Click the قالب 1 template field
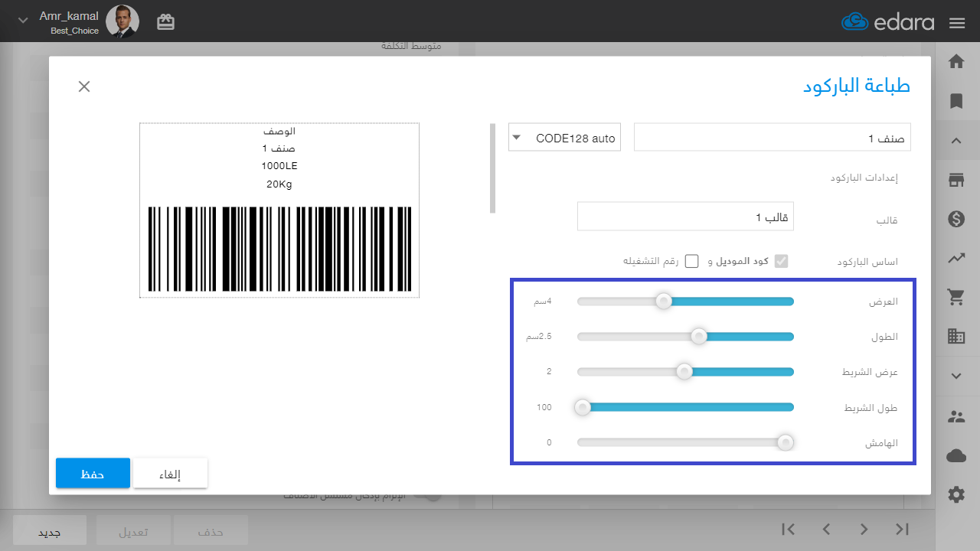980x551 pixels. (x=685, y=217)
